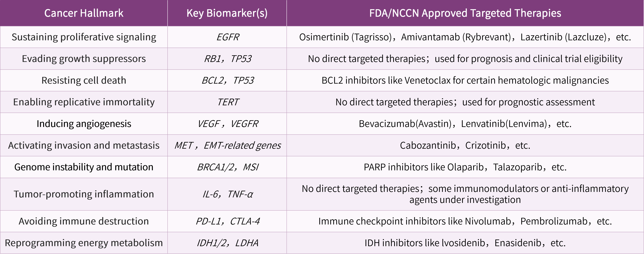
Task: Select the Key Biomarker(s) column header
Action: (227, 13)
